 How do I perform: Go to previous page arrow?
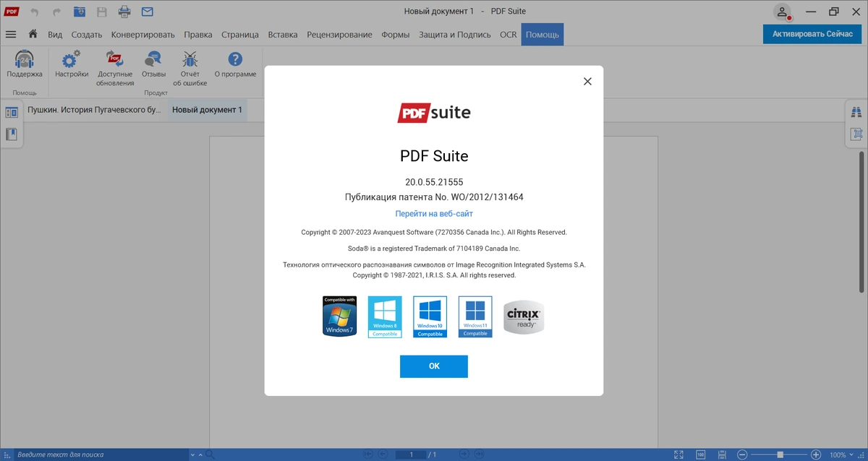(384, 454)
